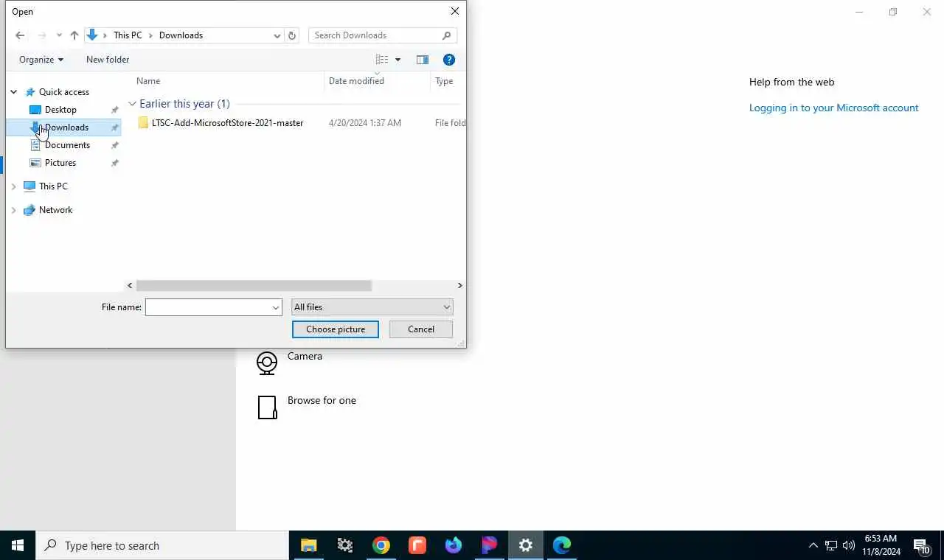Sort by Date modified column
Viewport: 944px width, 560px height.
point(356,81)
